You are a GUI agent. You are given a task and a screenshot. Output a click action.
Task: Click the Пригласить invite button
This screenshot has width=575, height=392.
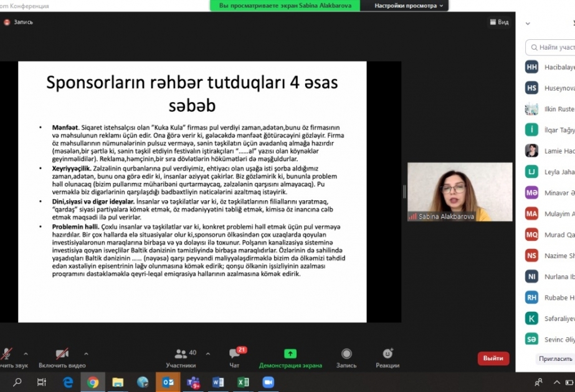click(556, 358)
